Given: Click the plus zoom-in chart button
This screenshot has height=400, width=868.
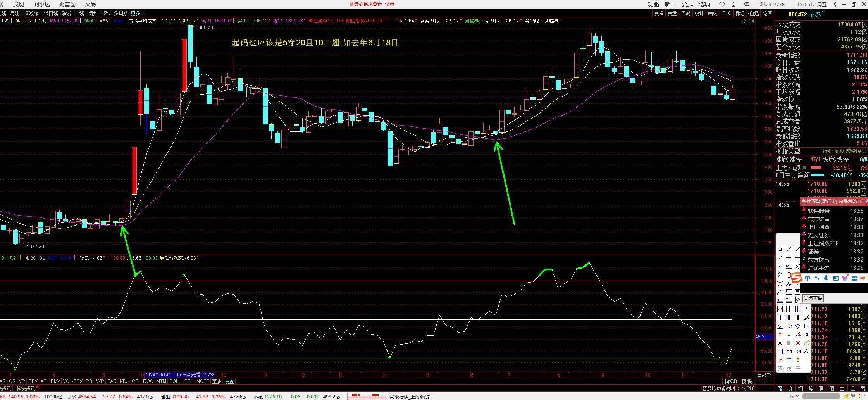Looking at the screenshot, I should (760, 381).
